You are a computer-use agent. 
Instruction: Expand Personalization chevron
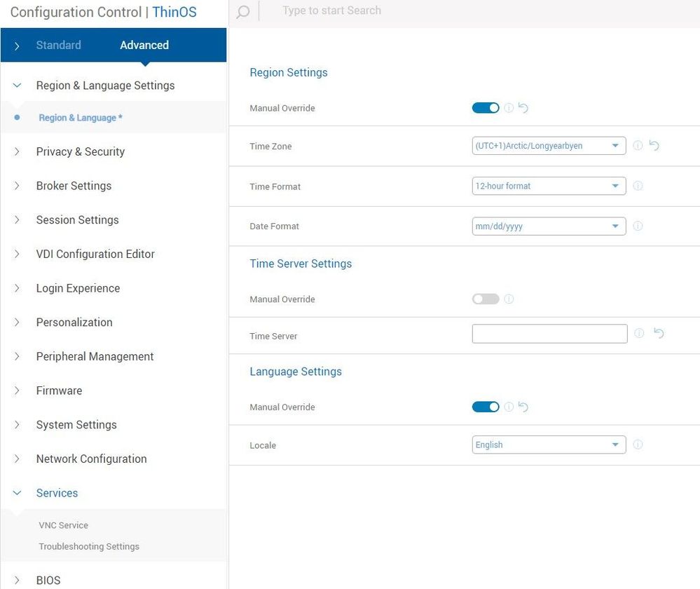pyautogui.click(x=17, y=323)
